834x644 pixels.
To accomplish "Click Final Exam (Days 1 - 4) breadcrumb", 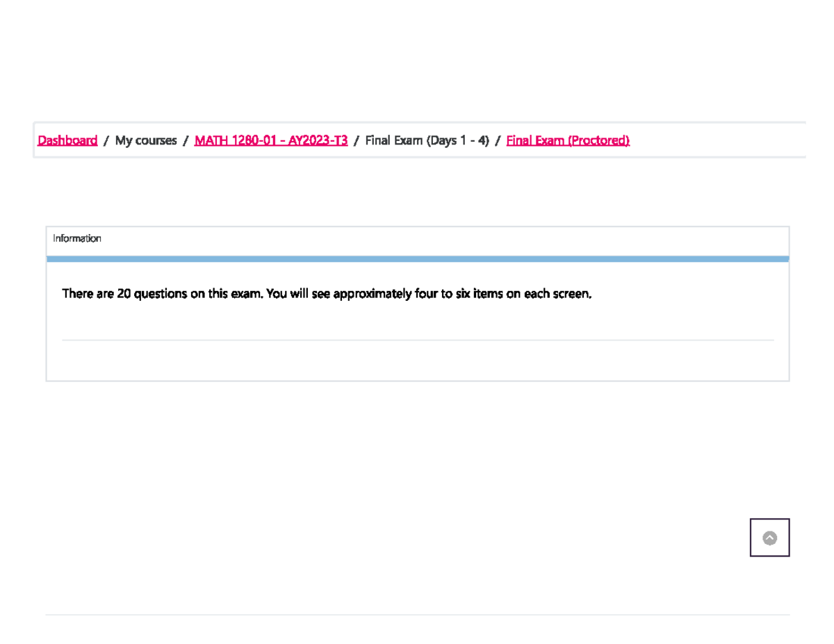I will 427,140.
